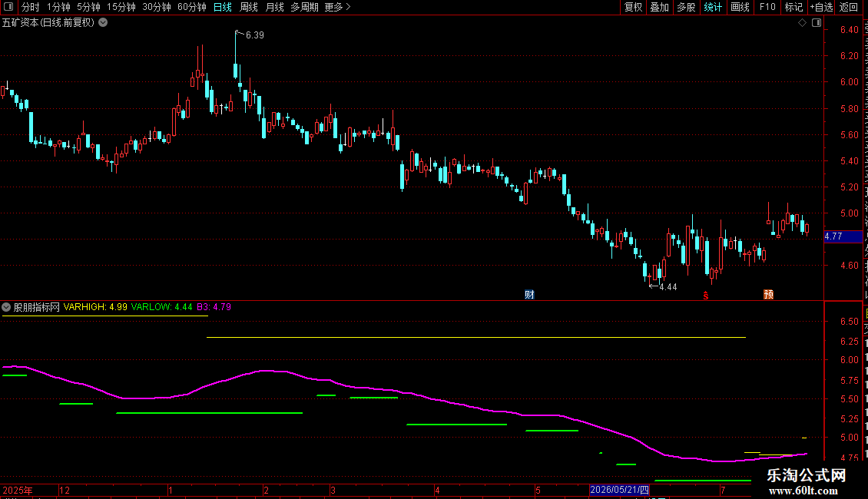Click the 返回 back button
Viewport: 868px width, 499px height.
[x=848, y=7]
